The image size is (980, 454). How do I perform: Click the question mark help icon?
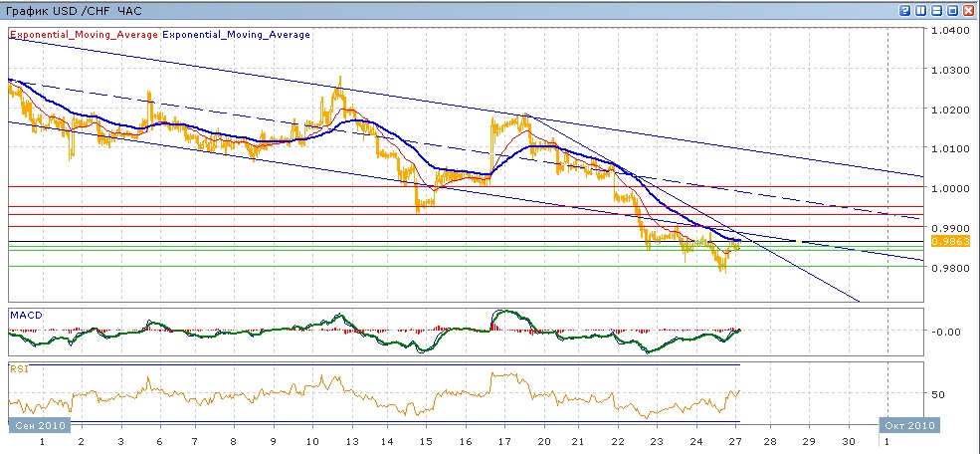(x=904, y=10)
